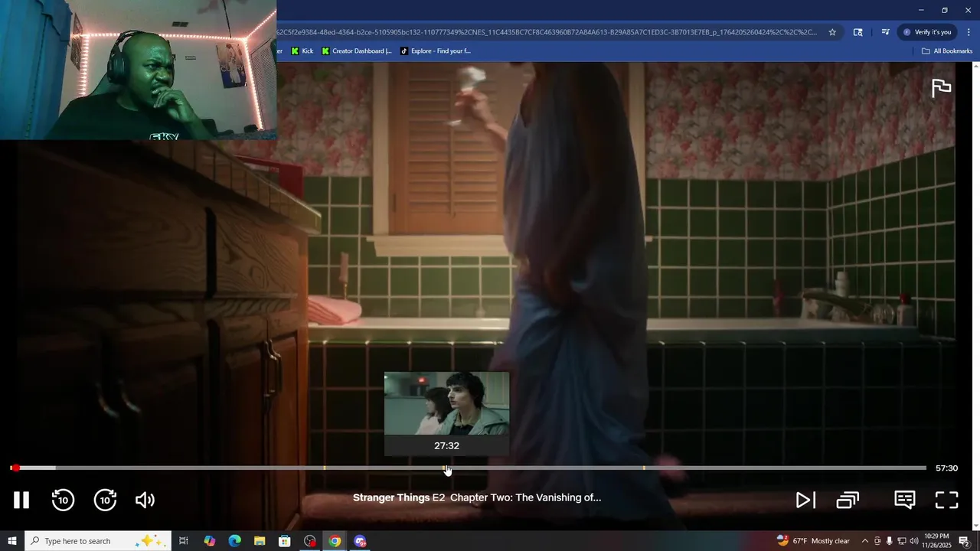980x551 pixels.
Task: Open the Explore - Find your f... bookmark
Action: click(x=435, y=51)
